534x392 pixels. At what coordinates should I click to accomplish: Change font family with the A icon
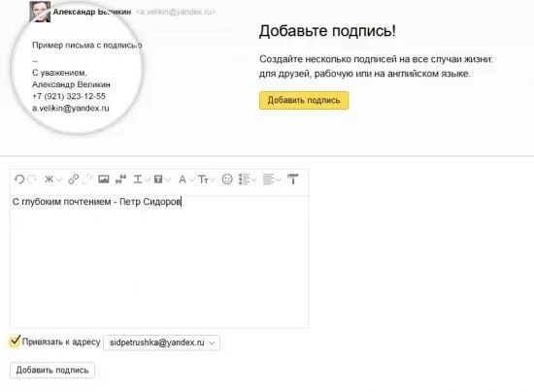tap(183, 179)
